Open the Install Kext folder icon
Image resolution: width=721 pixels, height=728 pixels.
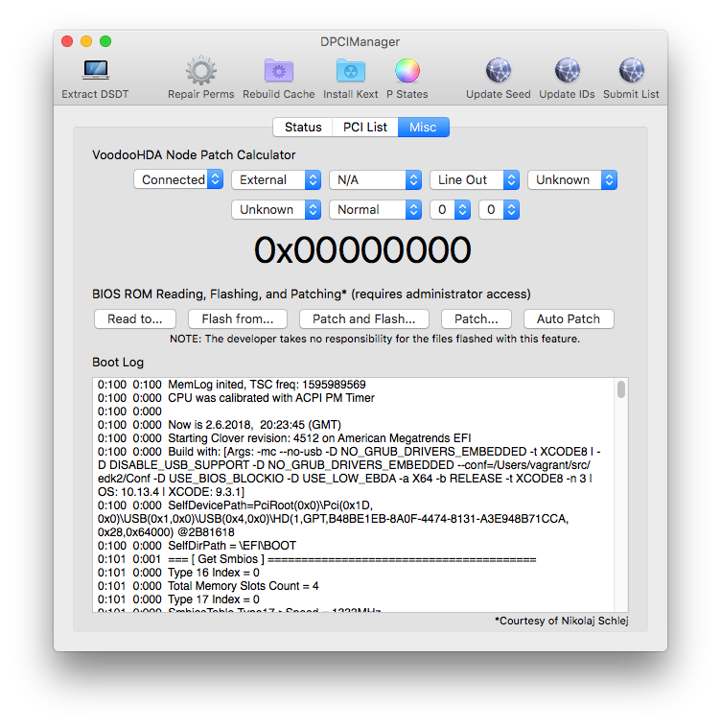350,71
